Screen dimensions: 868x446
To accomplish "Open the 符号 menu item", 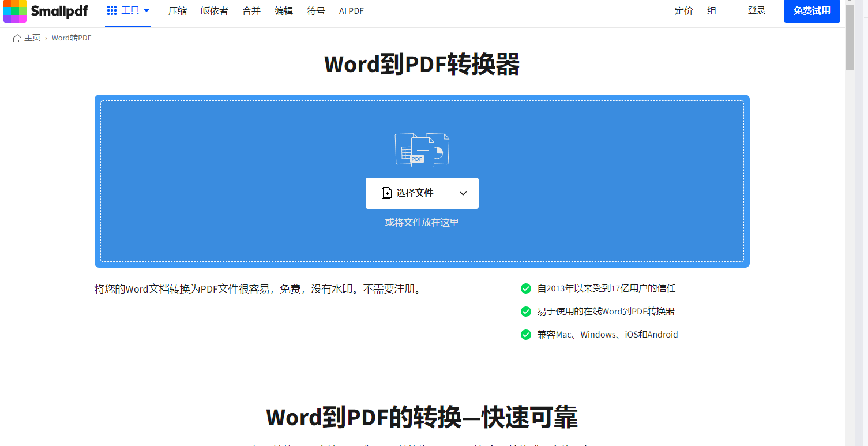I will (316, 11).
